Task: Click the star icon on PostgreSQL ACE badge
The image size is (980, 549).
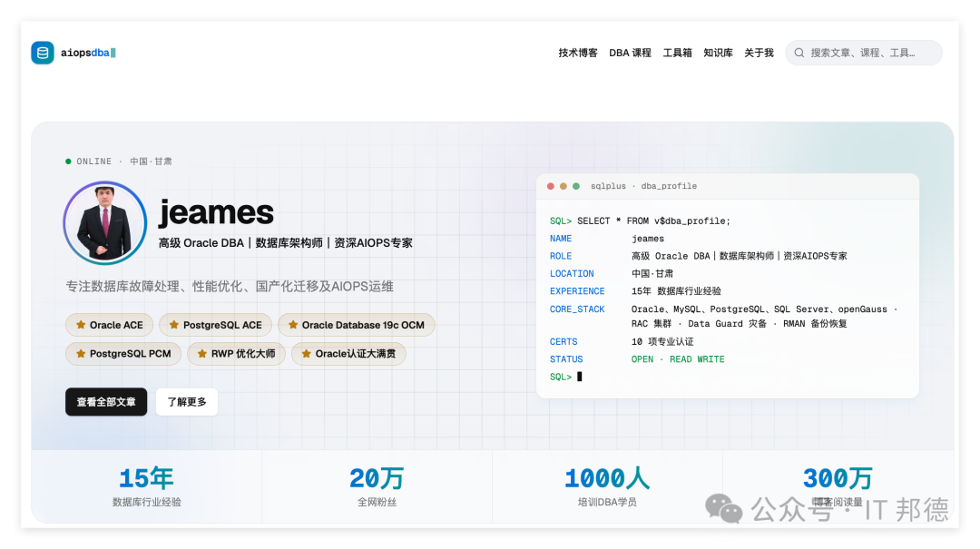Action: click(173, 325)
